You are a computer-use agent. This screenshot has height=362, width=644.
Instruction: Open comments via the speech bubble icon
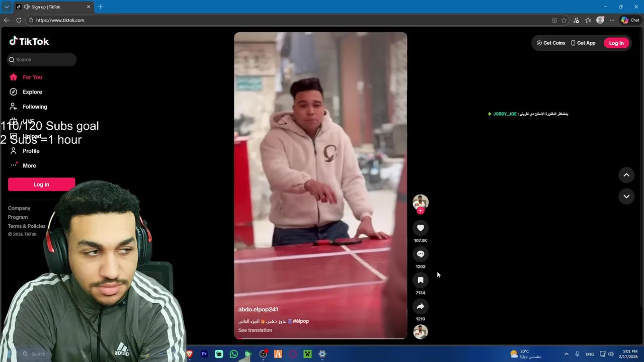[421, 254]
